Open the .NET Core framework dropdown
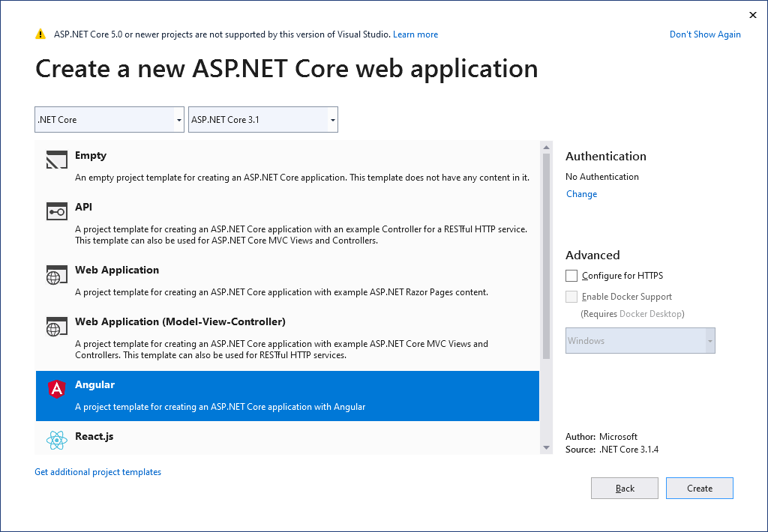The image size is (768, 532). tap(109, 119)
